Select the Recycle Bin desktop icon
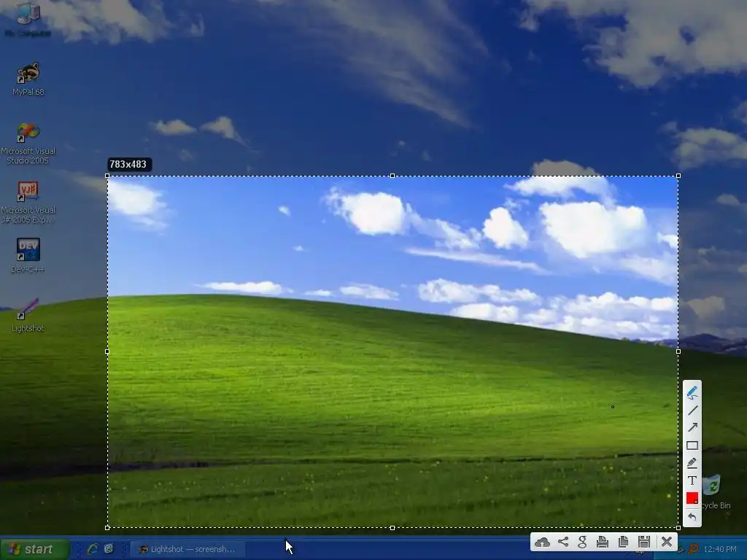This screenshot has width=747, height=560. pyautogui.click(x=713, y=491)
